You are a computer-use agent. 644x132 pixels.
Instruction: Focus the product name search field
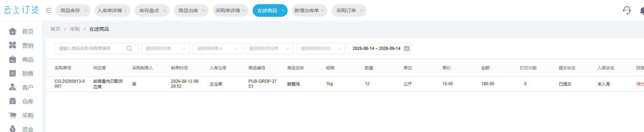click(96, 49)
